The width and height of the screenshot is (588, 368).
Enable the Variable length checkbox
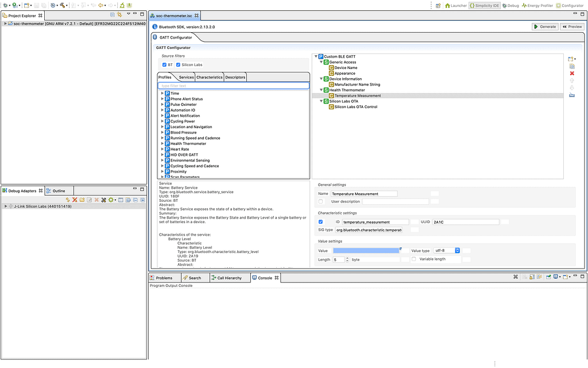pyautogui.click(x=413, y=259)
